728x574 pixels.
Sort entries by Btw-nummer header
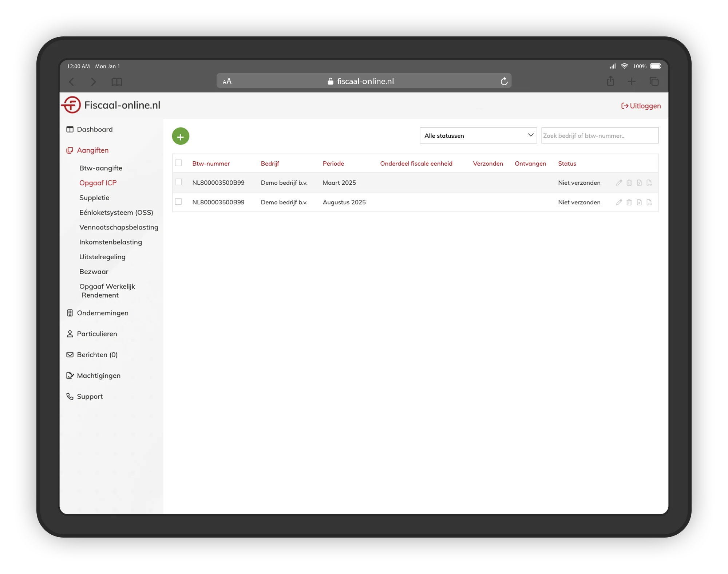pos(211,164)
